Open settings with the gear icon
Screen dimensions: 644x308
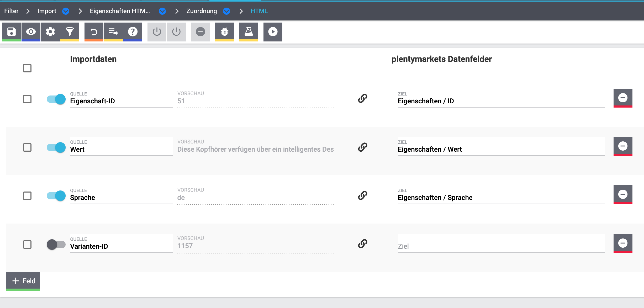50,32
